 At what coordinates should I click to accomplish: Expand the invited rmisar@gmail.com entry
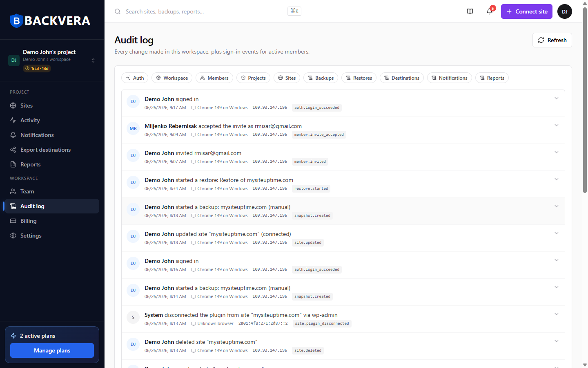click(557, 152)
